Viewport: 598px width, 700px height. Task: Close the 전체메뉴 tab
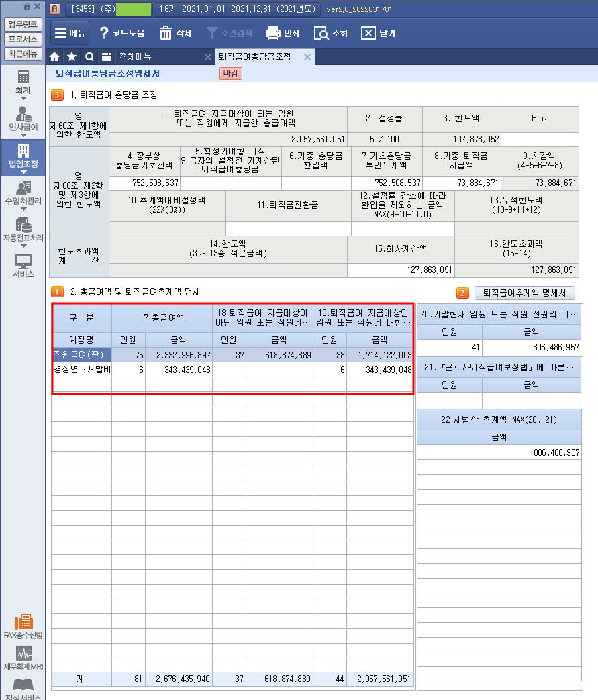[207, 56]
